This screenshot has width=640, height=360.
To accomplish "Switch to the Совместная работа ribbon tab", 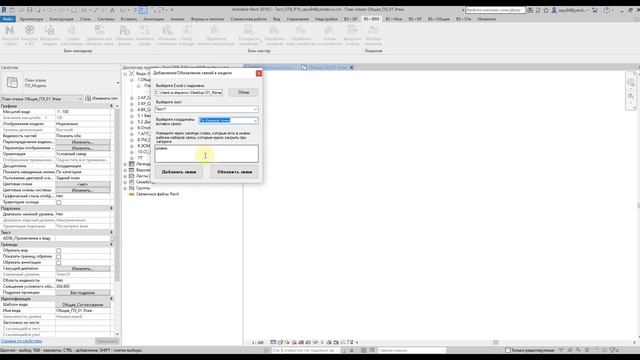I will pyautogui.click(x=249, y=19).
